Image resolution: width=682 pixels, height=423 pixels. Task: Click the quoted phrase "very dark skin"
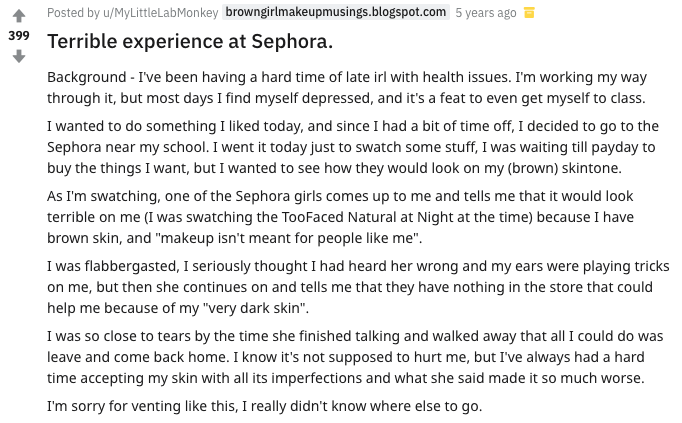coord(256,308)
